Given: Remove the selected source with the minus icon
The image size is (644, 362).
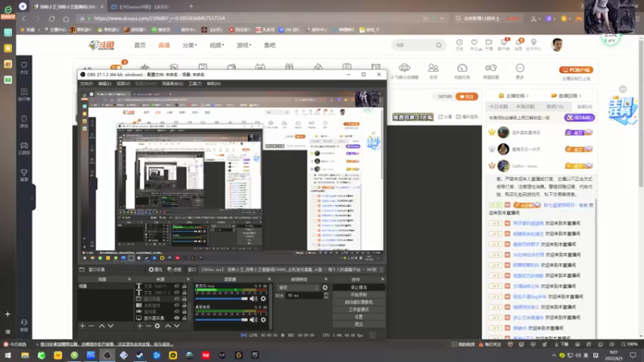Looking at the screenshot, I should (148, 326).
